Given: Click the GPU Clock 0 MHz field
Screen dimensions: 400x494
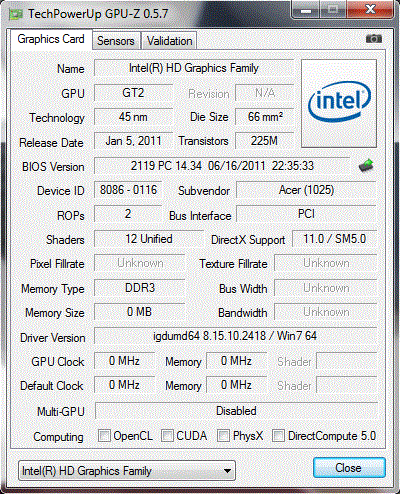Looking at the screenshot, I should [124, 361].
